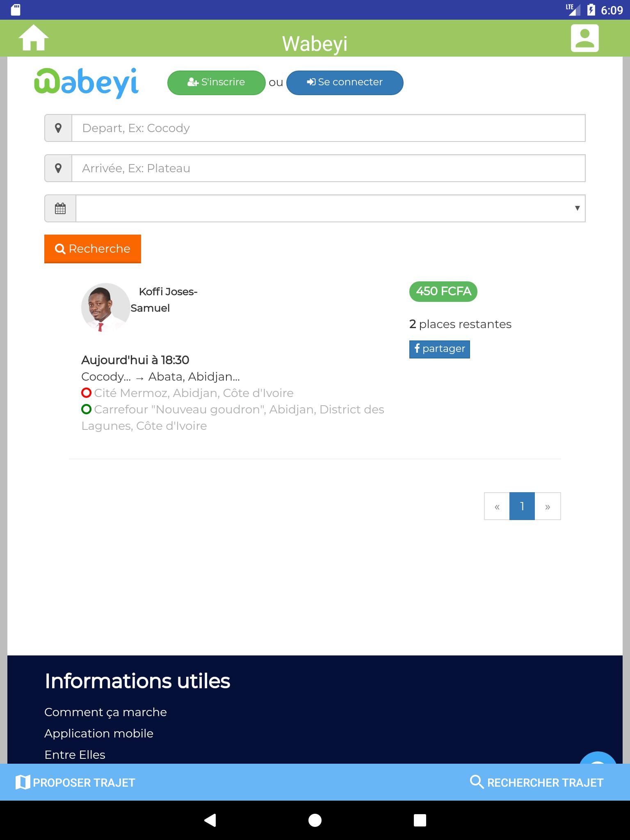Open Application mobile link

pos(99,733)
